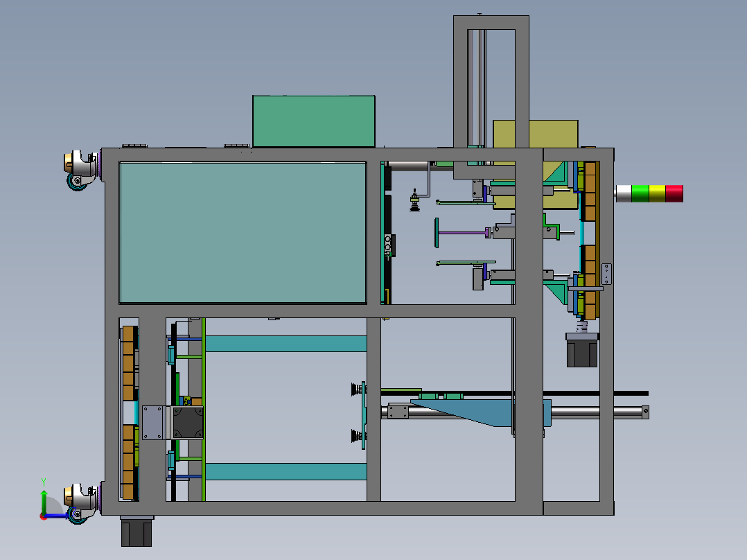Click the end cap of the chrome rod
The height and width of the screenshot is (560, 747).
[x=646, y=412]
